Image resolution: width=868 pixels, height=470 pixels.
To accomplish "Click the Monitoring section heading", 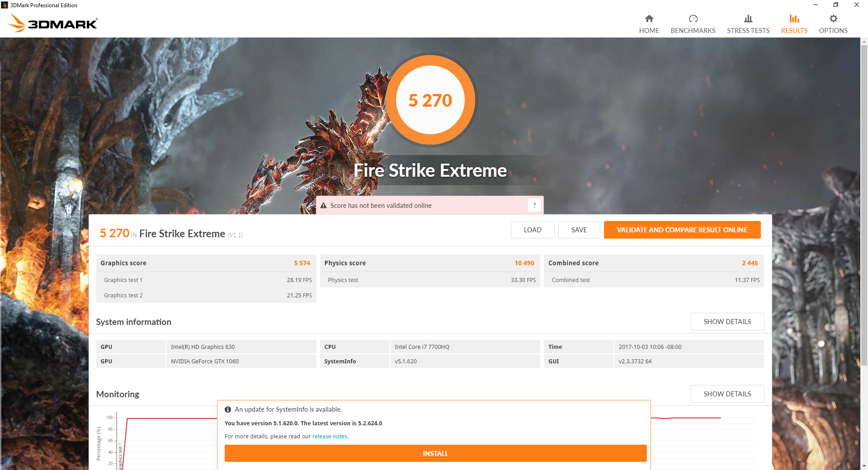I will pyautogui.click(x=118, y=394).
